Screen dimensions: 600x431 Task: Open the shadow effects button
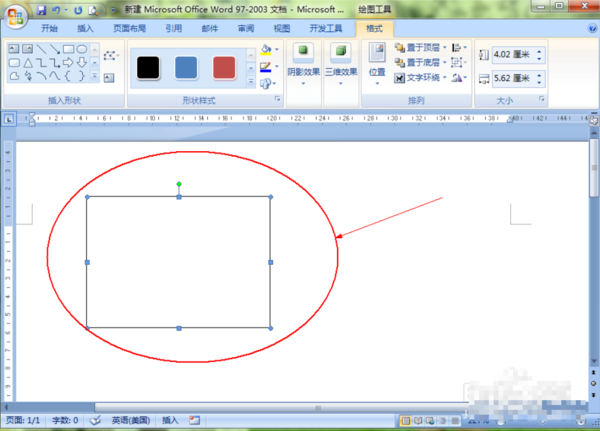coord(303,64)
